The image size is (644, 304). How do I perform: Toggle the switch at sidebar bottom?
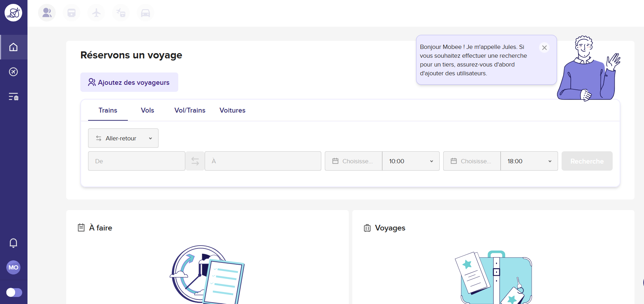pos(14,292)
